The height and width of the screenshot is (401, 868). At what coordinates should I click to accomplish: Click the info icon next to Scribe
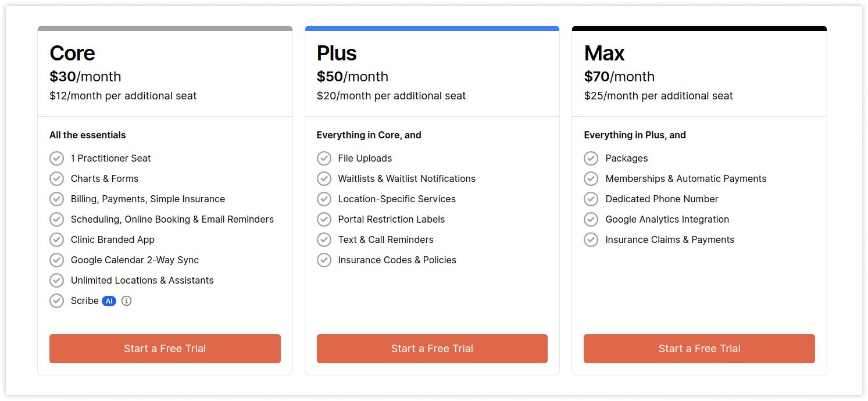pos(126,301)
